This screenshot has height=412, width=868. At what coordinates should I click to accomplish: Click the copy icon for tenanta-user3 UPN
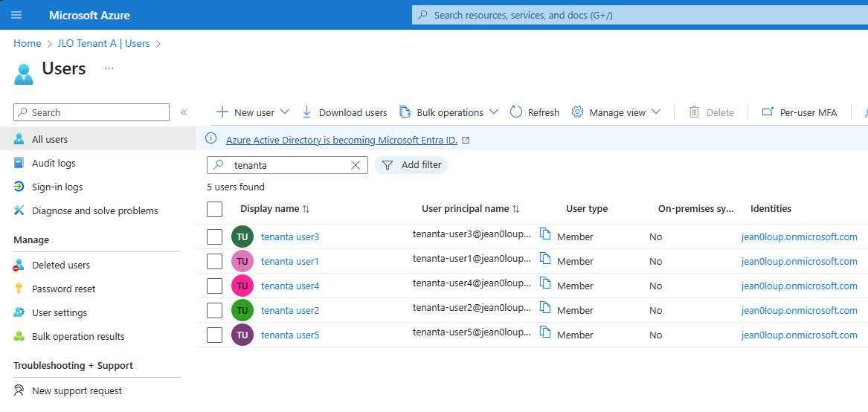coord(545,234)
